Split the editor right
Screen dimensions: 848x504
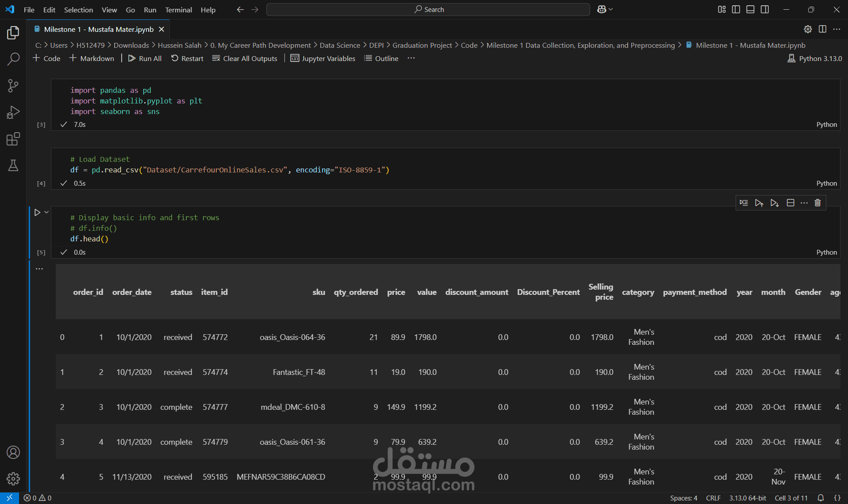coord(822,29)
